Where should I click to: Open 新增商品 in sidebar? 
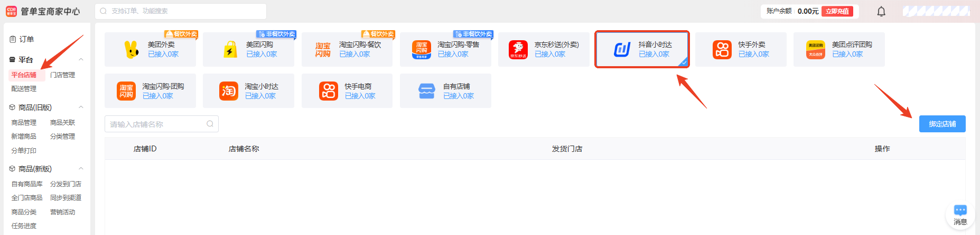[24, 137]
